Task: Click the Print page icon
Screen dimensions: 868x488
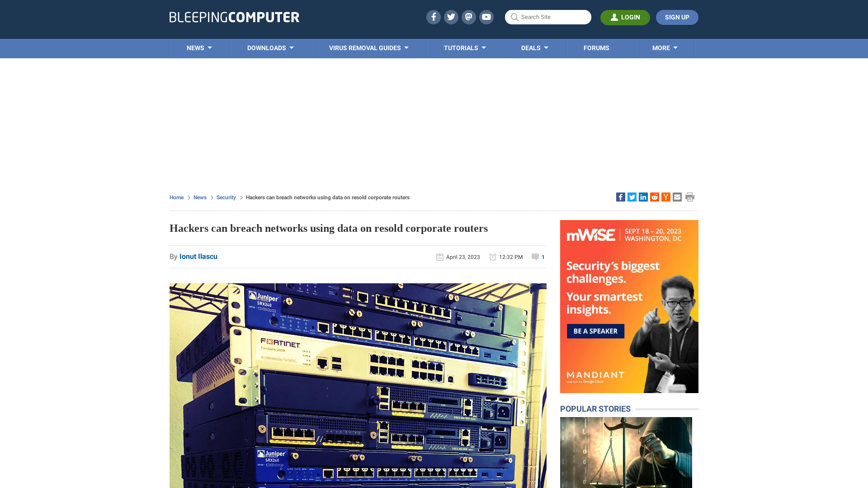Action: click(690, 197)
